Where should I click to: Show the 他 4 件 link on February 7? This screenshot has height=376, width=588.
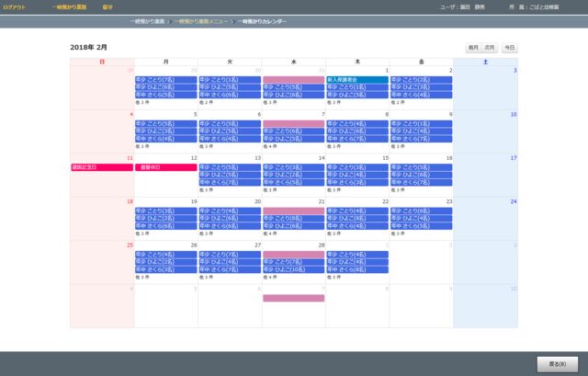tap(270, 146)
